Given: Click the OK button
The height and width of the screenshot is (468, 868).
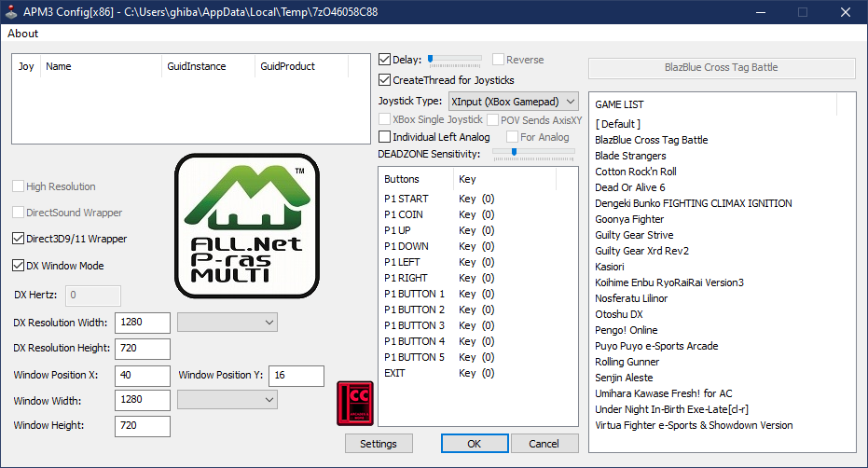Looking at the screenshot, I should 475,444.
